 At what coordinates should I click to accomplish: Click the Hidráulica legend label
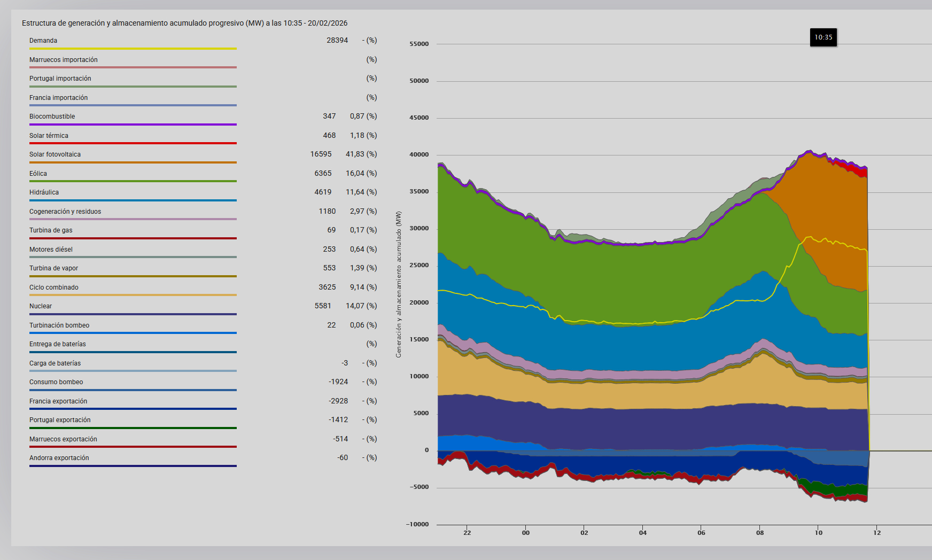click(44, 192)
